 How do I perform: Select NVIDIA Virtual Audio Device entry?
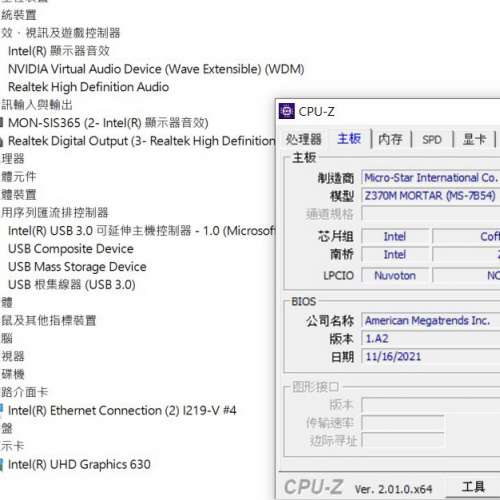pyautogui.click(x=156, y=69)
